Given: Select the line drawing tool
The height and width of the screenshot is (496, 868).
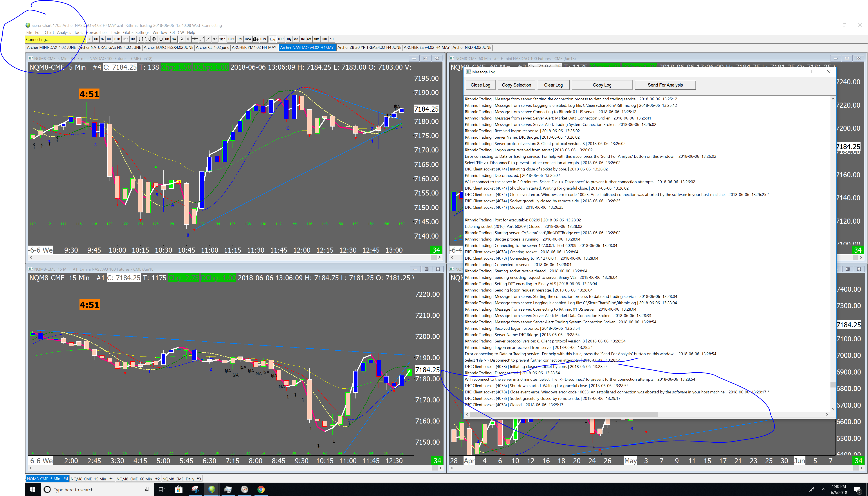Looking at the screenshot, I should (202, 39).
